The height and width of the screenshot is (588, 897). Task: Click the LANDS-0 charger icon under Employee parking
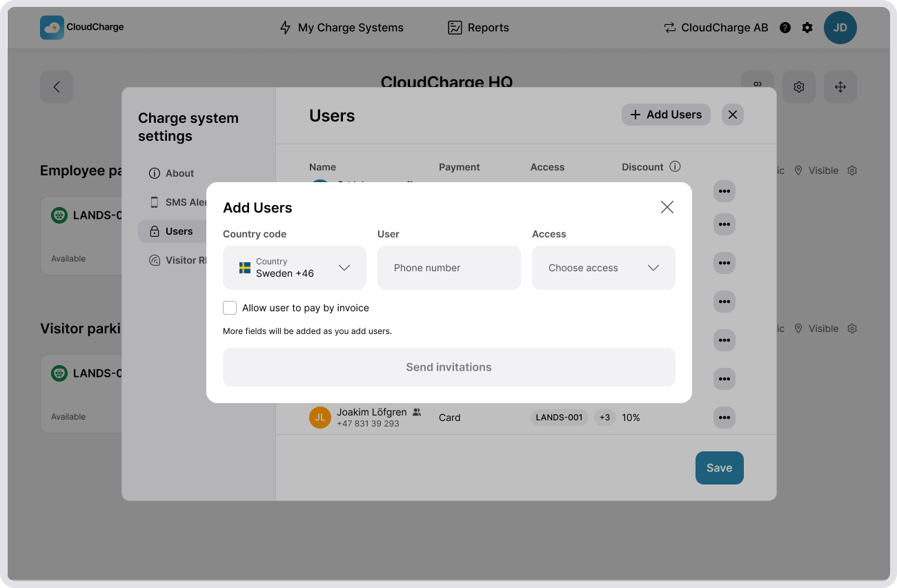pos(60,215)
